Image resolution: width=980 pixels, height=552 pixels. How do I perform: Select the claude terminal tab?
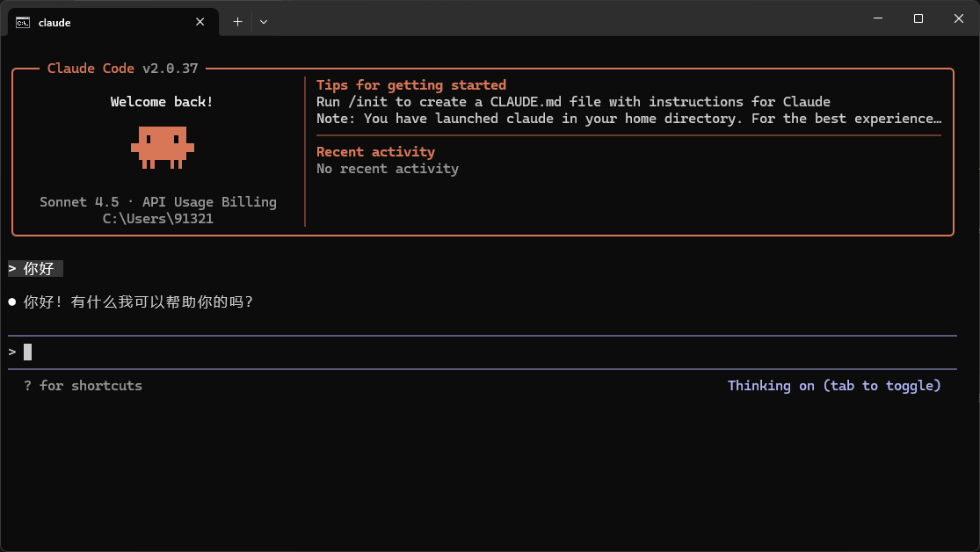113,22
